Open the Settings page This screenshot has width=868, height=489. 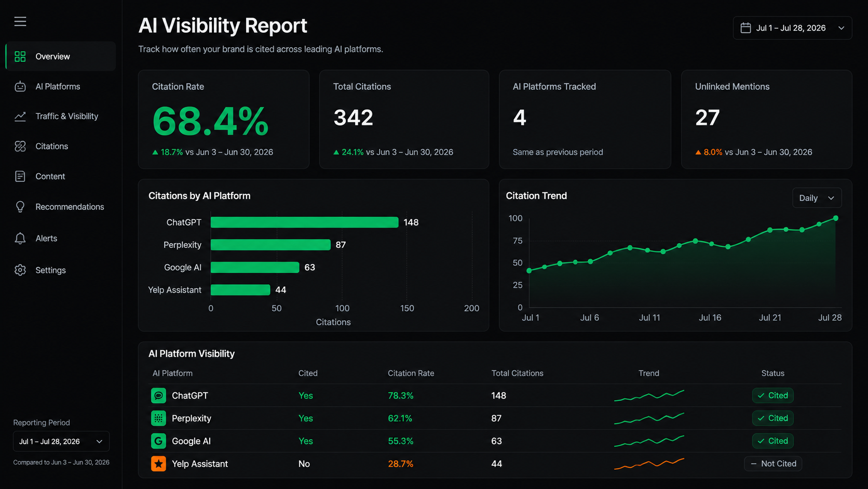[x=61, y=270]
